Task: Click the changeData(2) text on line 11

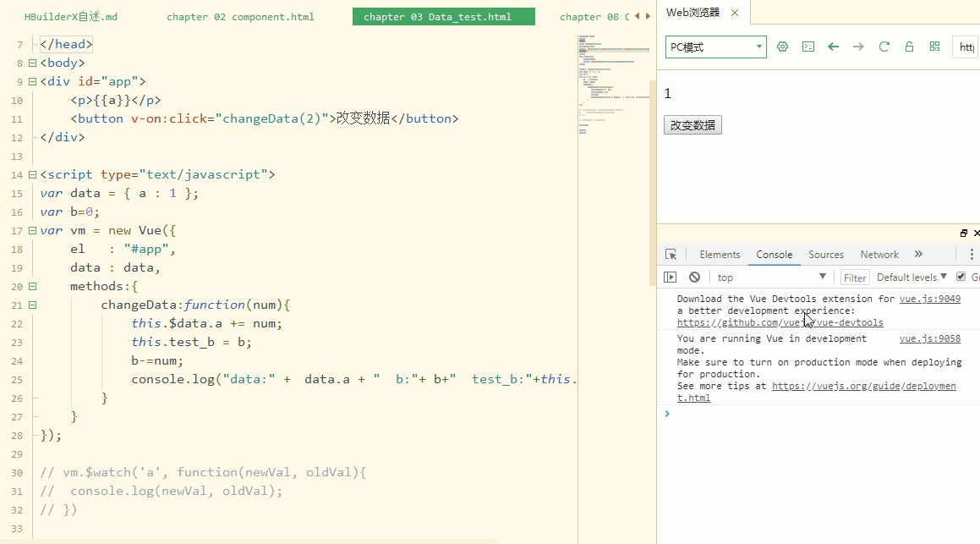Action: tap(272, 118)
